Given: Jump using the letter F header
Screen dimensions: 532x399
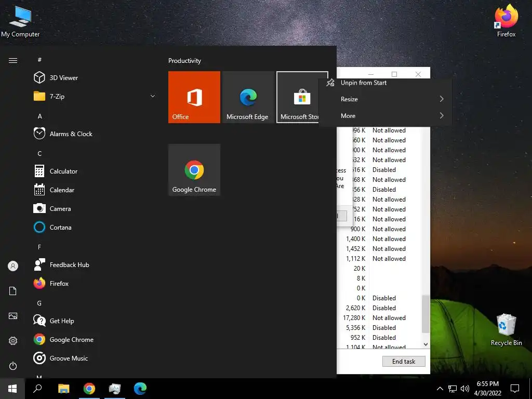Looking at the screenshot, I should point(39,247).
